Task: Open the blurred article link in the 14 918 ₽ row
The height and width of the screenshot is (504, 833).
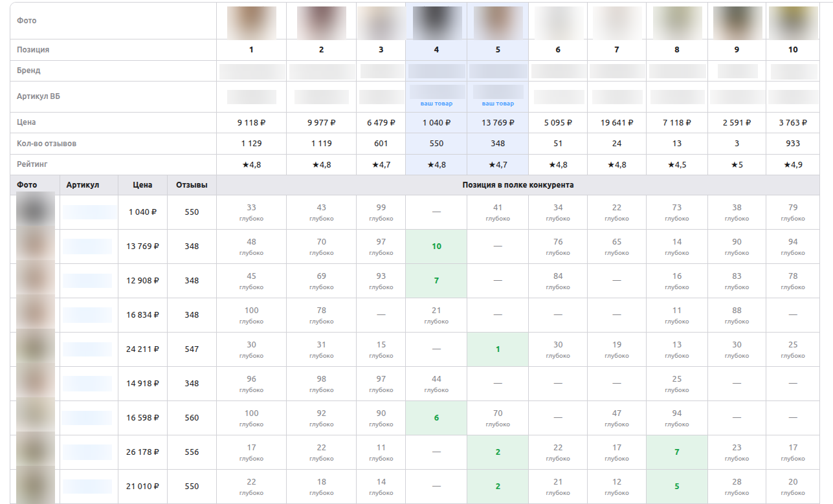Action: tap(88, 384)
